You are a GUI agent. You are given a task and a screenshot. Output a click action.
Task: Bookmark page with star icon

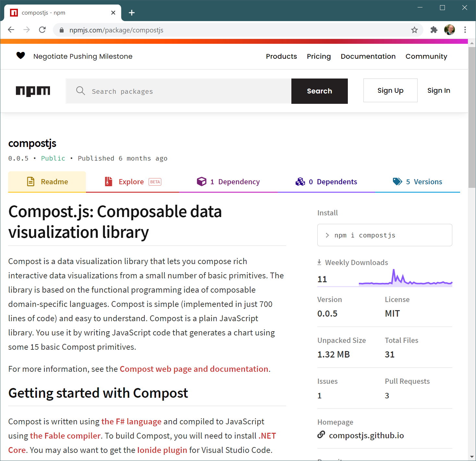(x=414, y=30)
